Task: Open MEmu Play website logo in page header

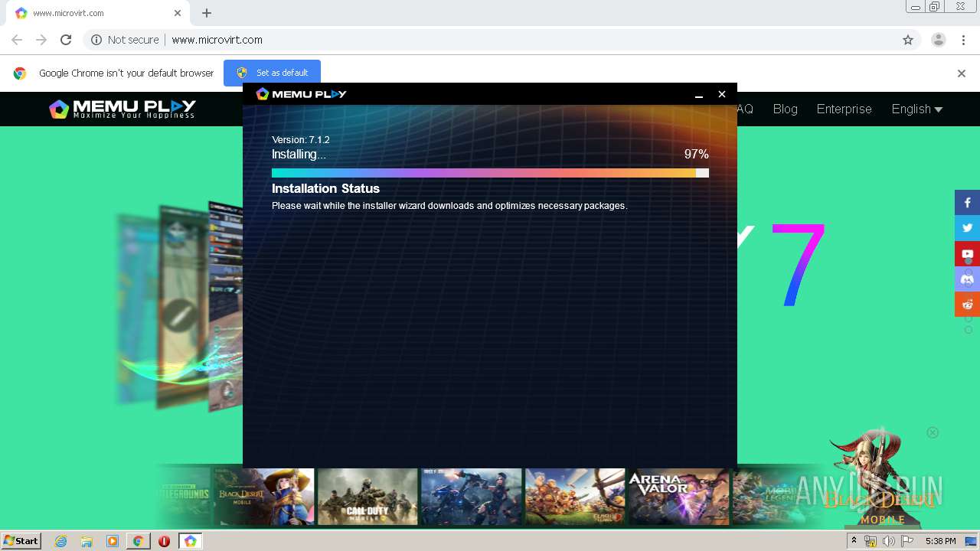Action: (x=122, y=109)
